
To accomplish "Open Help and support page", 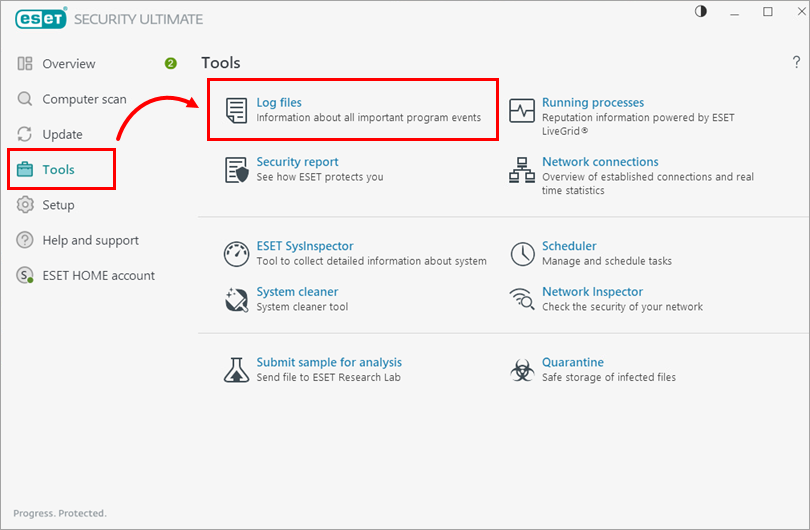I will tap(90, 240).
